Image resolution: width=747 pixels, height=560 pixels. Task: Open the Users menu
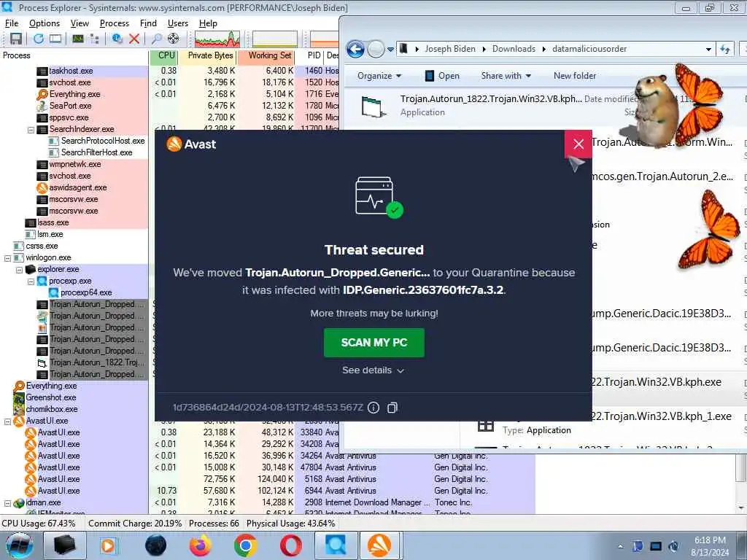178,23
